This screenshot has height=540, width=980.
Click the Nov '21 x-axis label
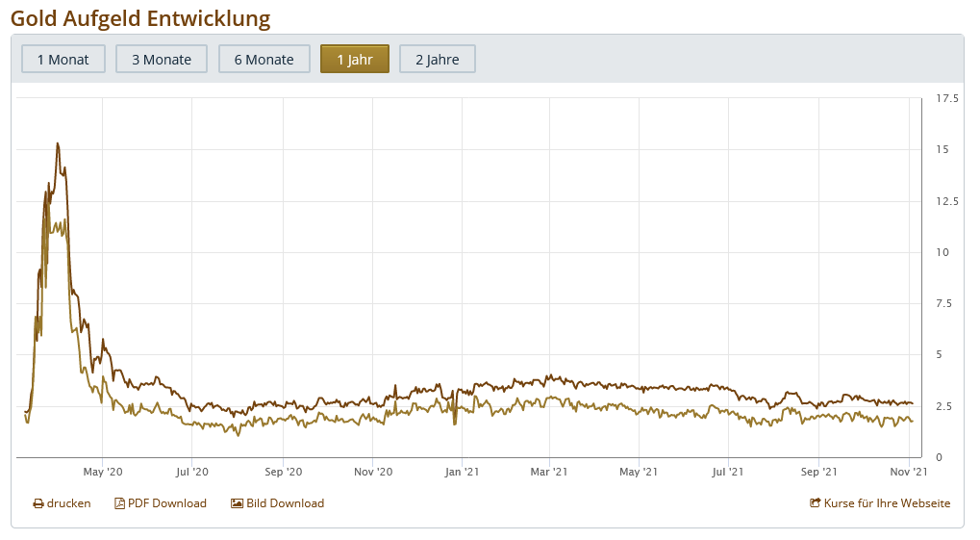click(909, 472)
